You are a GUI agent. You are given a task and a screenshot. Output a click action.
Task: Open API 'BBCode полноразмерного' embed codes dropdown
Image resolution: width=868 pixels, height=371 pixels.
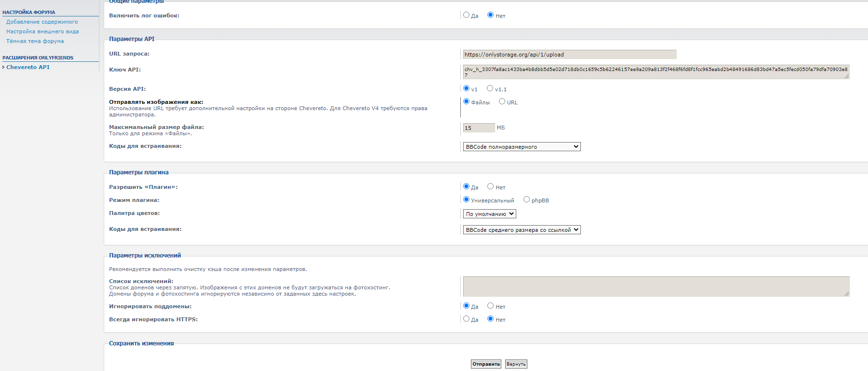pos(522,147)
